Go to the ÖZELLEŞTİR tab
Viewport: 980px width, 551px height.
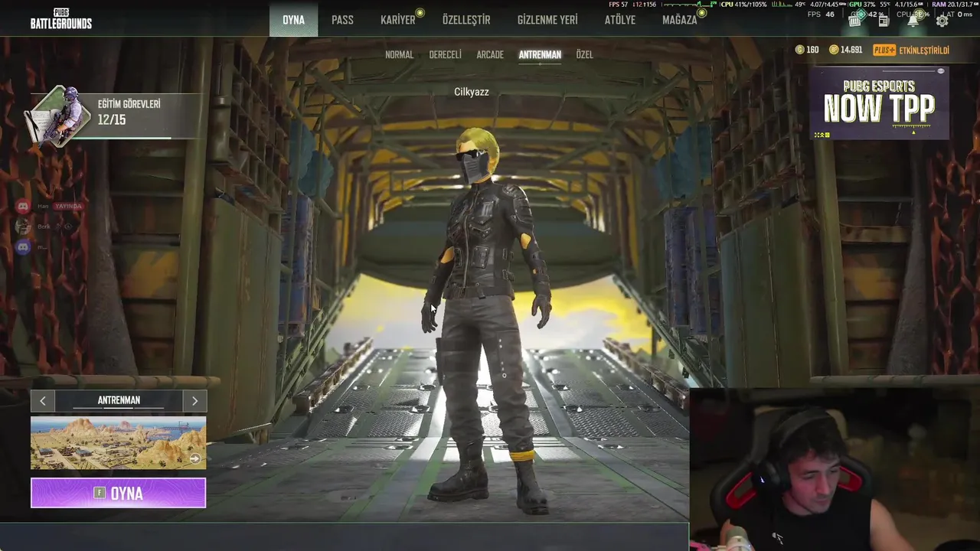coord(465,20)
